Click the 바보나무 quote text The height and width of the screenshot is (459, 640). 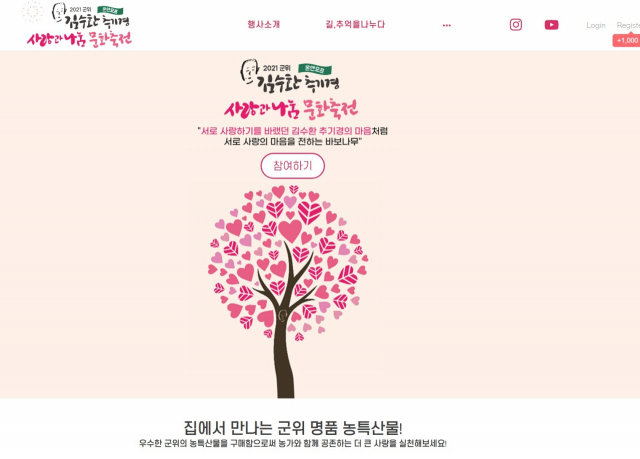[x=293, y=136]
